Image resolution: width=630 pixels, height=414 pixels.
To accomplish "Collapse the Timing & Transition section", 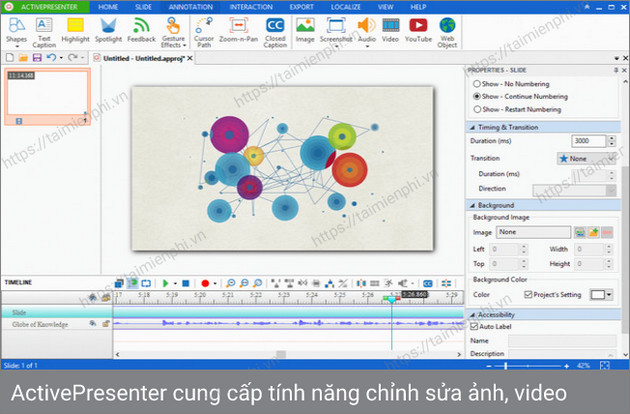I will click(472, 127).
